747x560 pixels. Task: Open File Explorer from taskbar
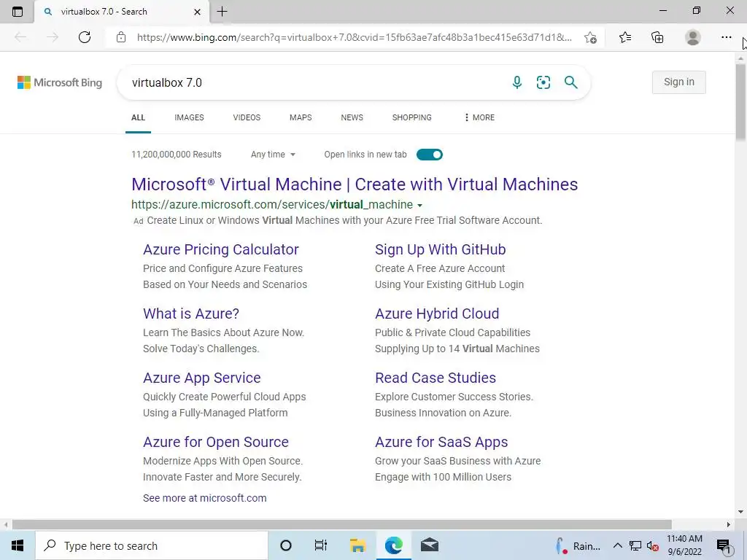[x=357, y=545]
